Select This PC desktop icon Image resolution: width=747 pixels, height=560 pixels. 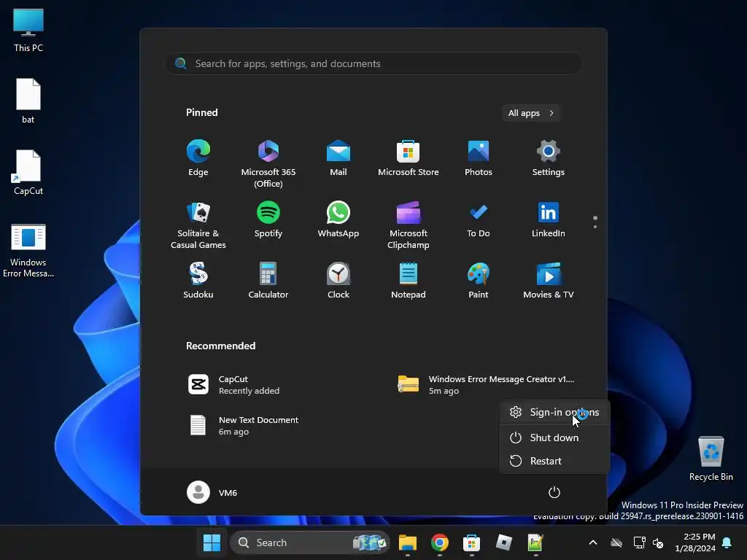coord(28,29)
